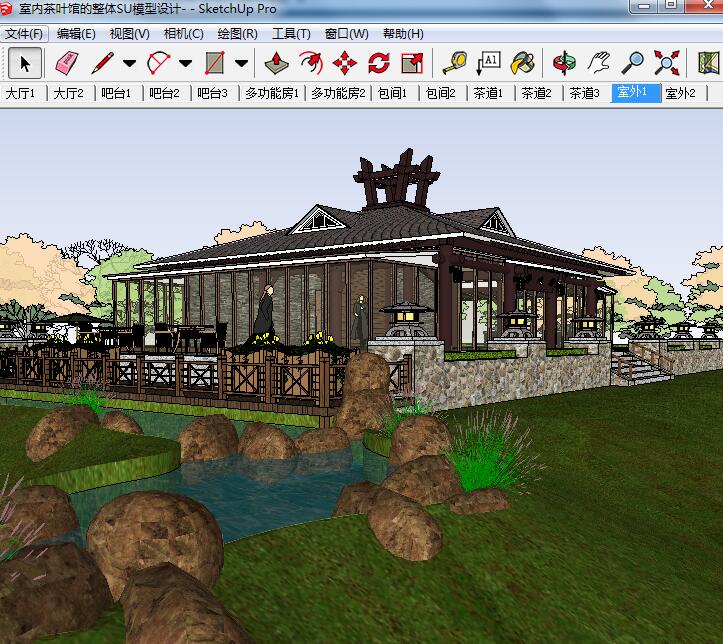Click the SketchUp logo in title bar
Viewport: 723px width, 644px height.
pyautogui.click(x=6, y=9)
